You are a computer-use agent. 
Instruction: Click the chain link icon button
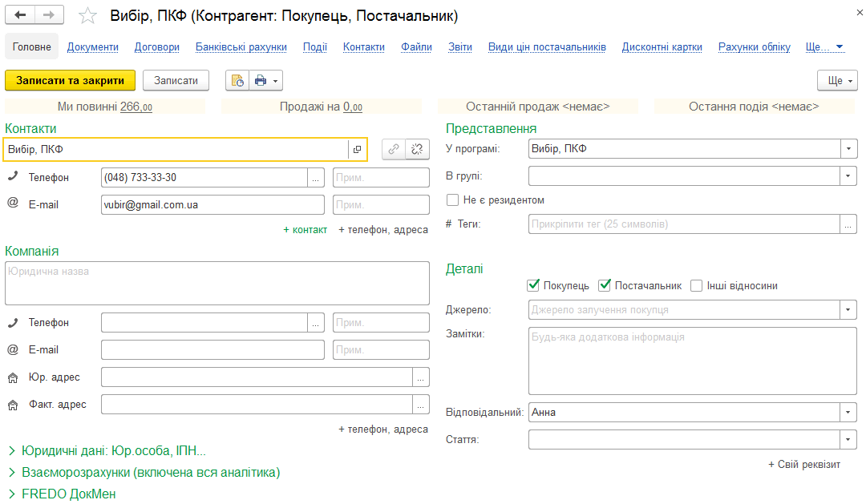click(x=394, y=149)
